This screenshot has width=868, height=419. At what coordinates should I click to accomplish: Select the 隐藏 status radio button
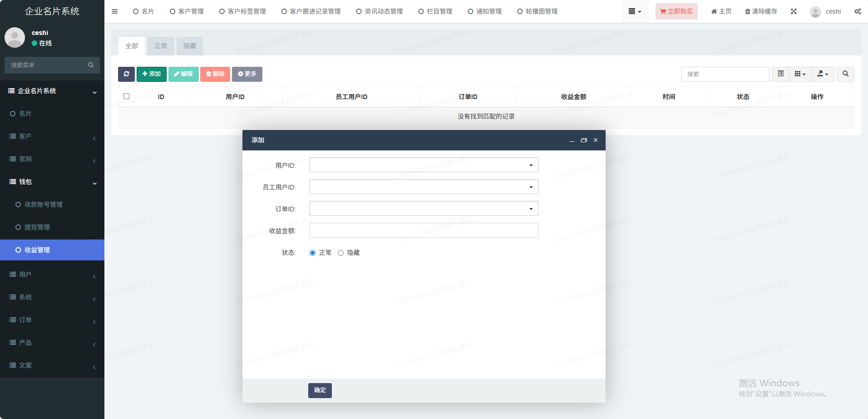point(340,253)
